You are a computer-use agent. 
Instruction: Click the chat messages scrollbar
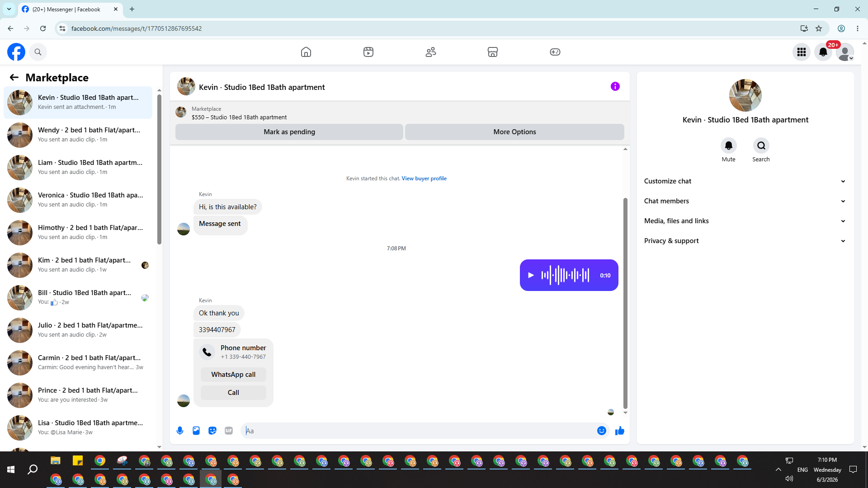coord(625,303)
